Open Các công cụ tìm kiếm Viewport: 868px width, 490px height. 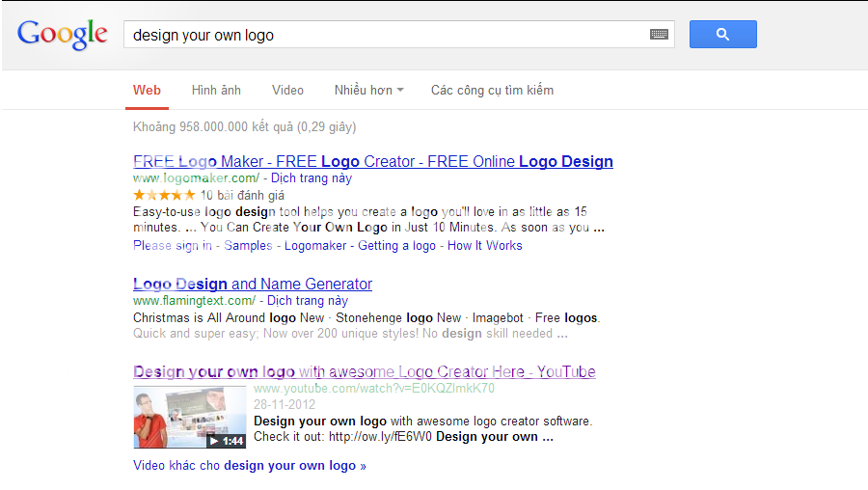(x=492, y=91)
